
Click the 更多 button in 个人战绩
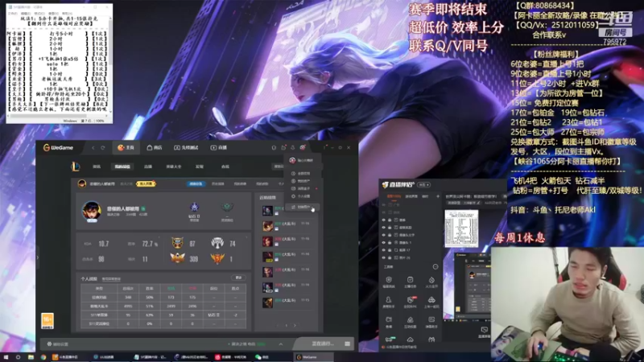click(x=238, y=278)
